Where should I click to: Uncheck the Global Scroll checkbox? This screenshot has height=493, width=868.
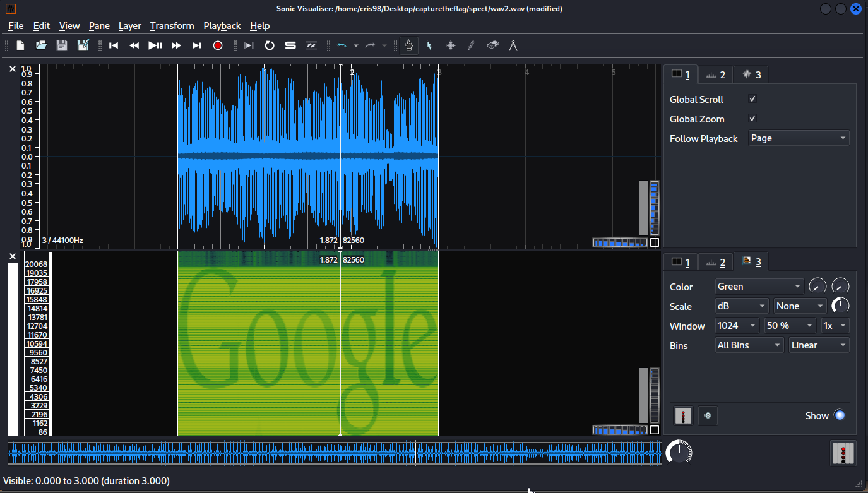(x=752, y=99)
